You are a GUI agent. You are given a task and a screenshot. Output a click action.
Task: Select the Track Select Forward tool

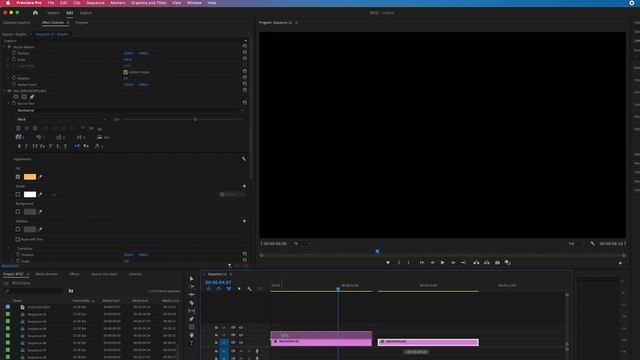click(191, 287)
